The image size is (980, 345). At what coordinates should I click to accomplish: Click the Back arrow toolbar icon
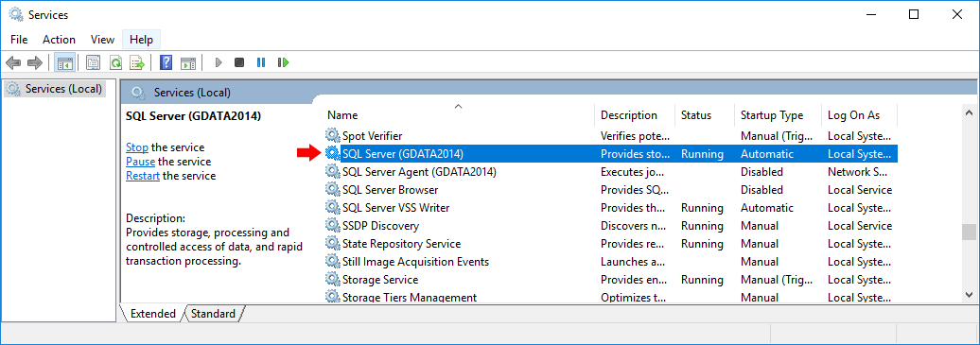(x=14, y=62)
